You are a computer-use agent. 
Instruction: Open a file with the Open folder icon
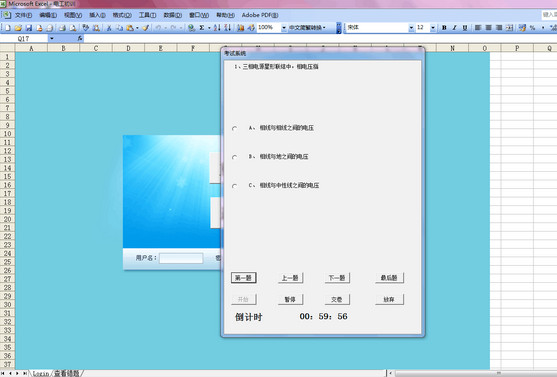18,28
